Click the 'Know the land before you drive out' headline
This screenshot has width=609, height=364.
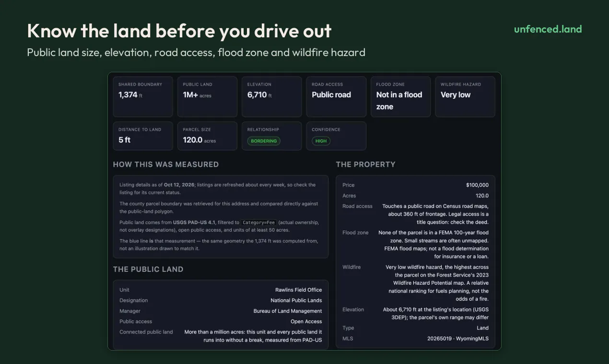[x=179, y=31]
